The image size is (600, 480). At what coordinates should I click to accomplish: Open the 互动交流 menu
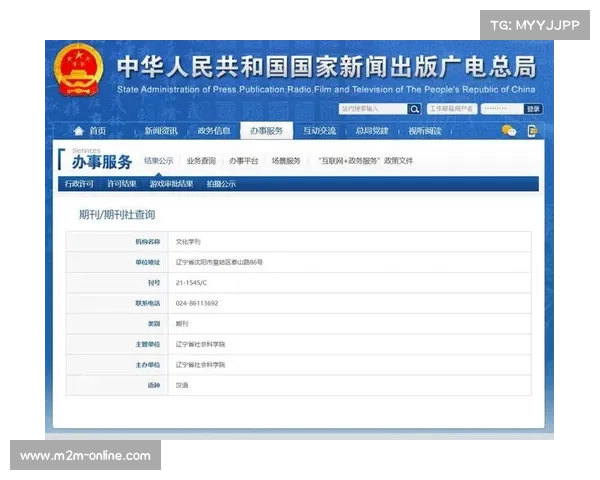coord(320,131)
